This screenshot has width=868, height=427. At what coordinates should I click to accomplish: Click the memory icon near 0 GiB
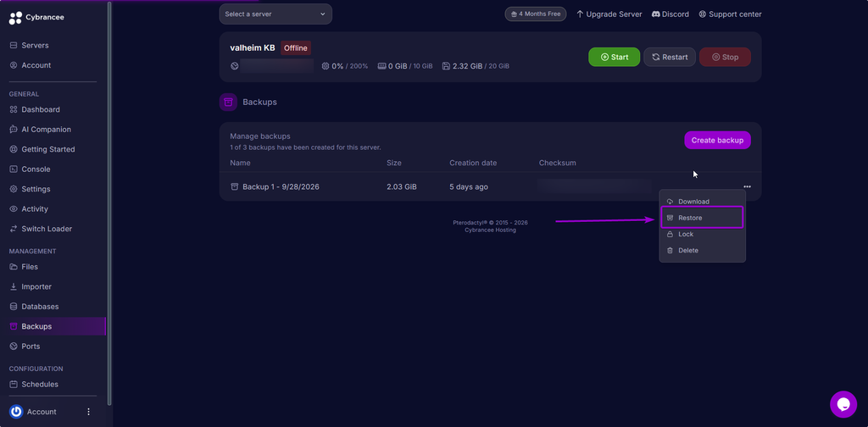coord(381,66)
